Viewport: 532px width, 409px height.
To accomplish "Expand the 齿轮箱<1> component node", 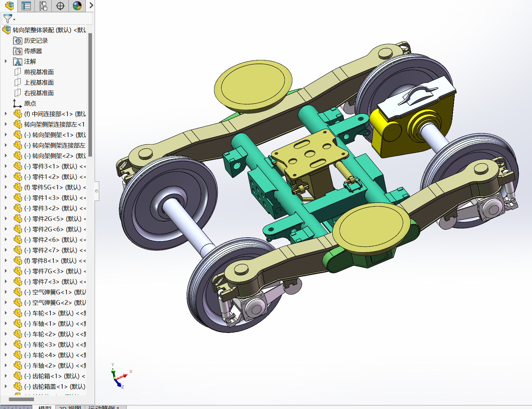I will click(6, 376).
